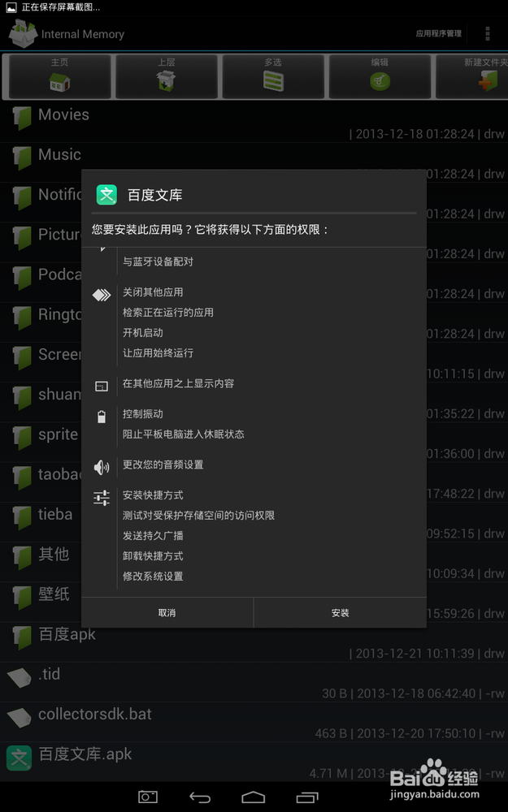This screenshot has height=812, width=508.
Task: Open the Movies folder
Action: point(254,123)
